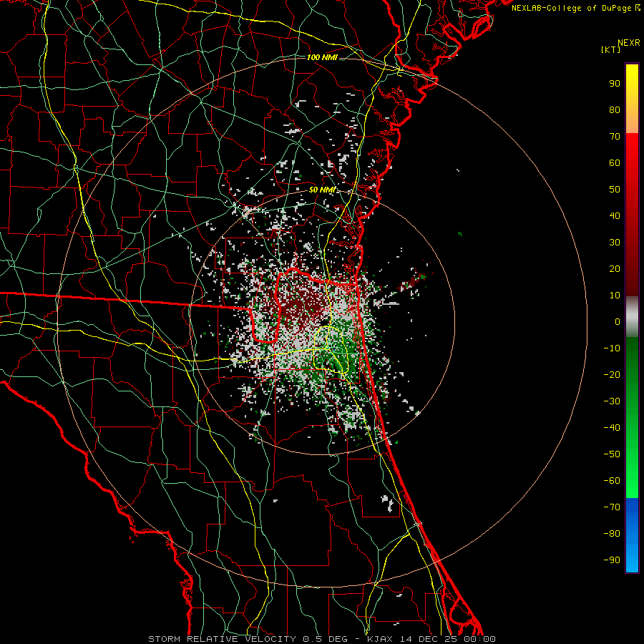
Task: Click the 20 value on velocity scale
Action: click(615, 269)
